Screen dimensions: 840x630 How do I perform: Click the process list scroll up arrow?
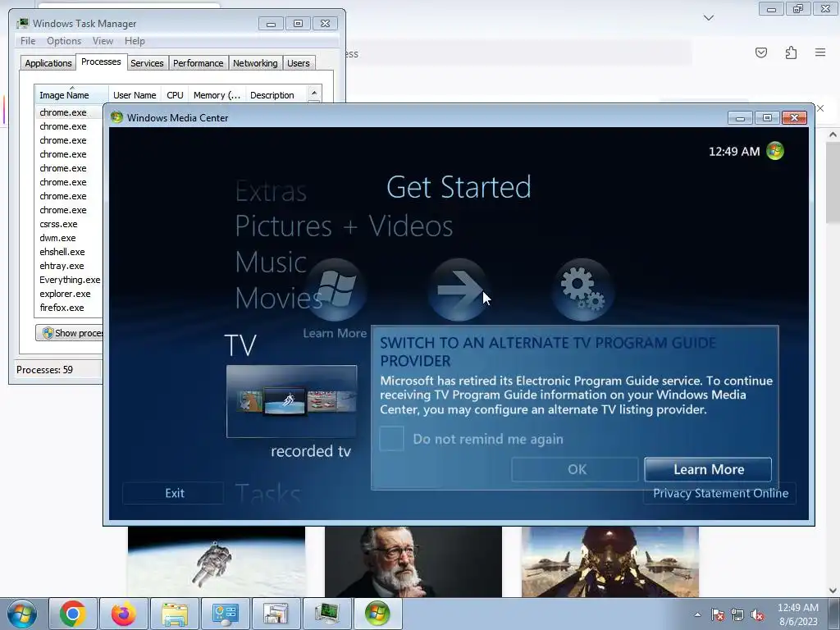(314, 93)
